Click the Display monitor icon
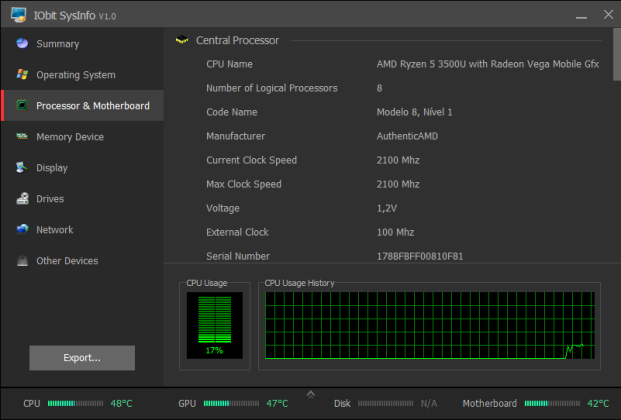The image size is (621, 420). (x=22, y=168)
